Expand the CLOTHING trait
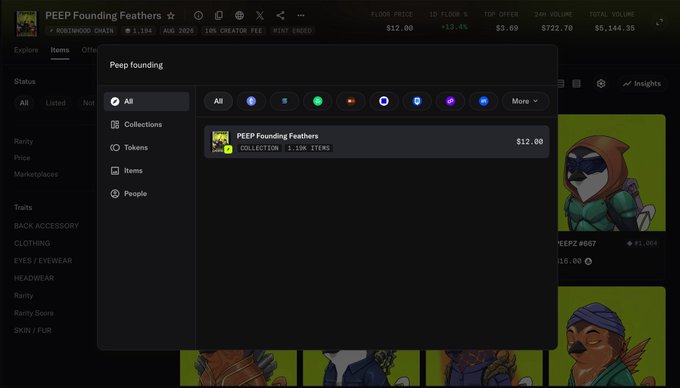The width and height of the screenshot is (680, 388). (x=32, y=243)
